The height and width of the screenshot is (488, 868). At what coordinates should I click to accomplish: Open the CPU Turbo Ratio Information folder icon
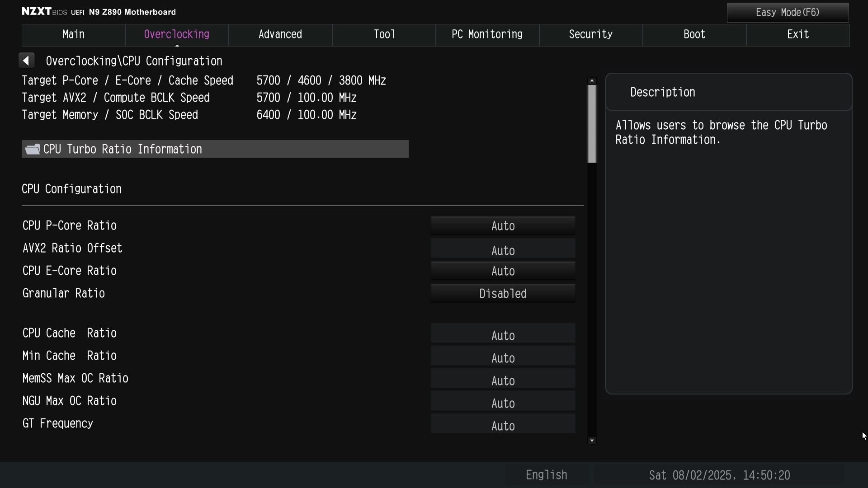click(32, 150)
